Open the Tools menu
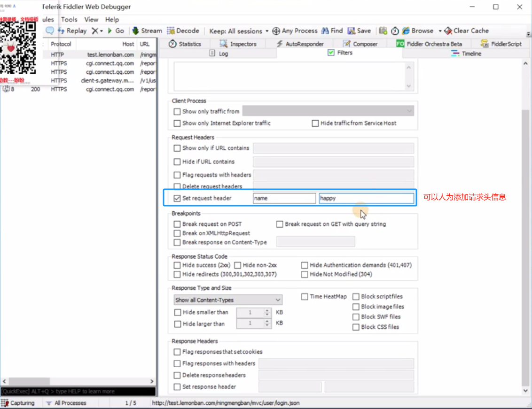 [69, 19]
